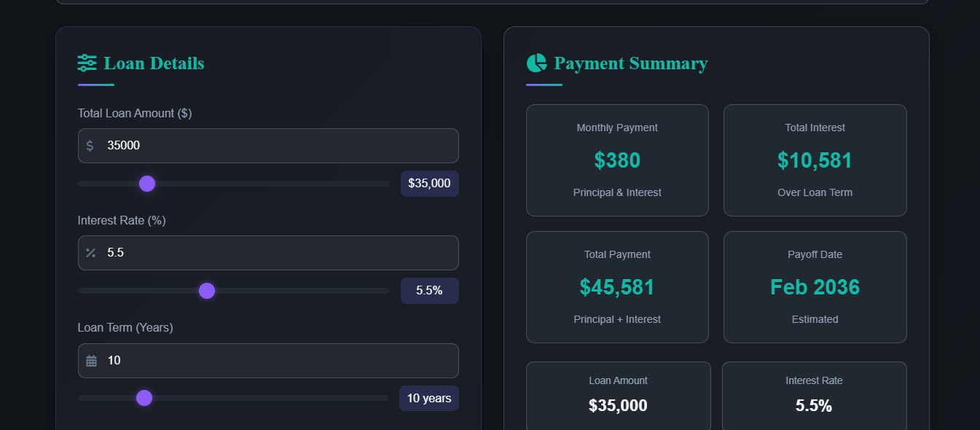Screen dimensions: 980x430
Task: Click the Total Loan Amount slider handle
Action: pos(146,184)
